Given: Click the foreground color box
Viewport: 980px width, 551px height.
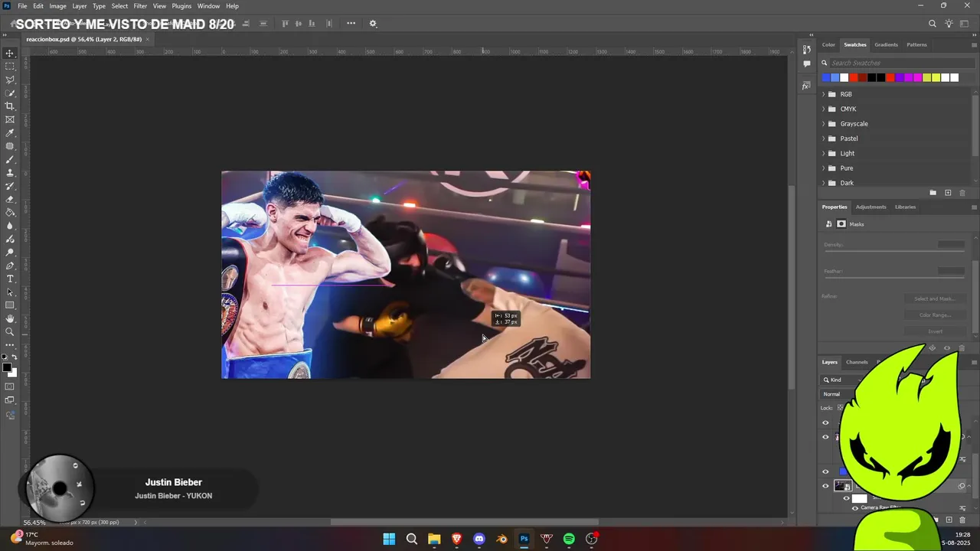Looking at the screenshot, I should (7, 368).
